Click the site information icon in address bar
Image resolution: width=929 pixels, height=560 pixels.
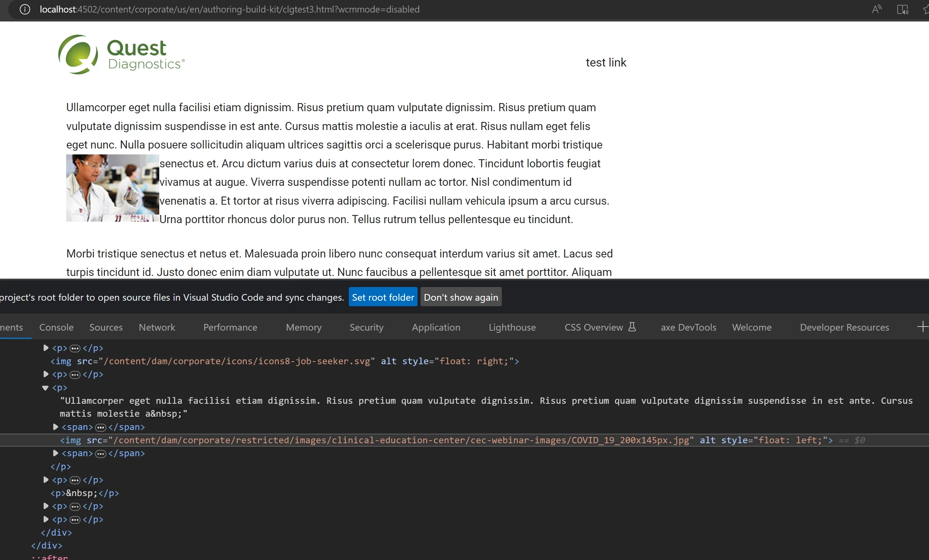[25, 10]
